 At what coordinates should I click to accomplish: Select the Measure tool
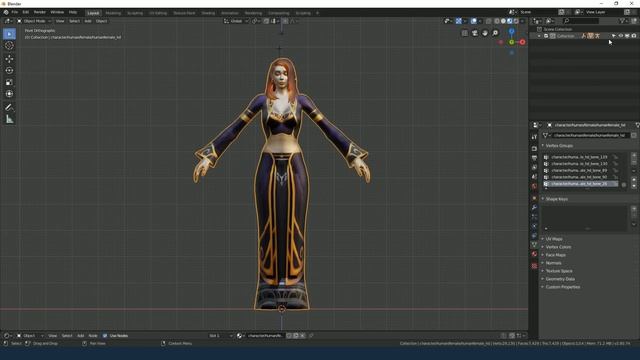click(x=9, y=119)
